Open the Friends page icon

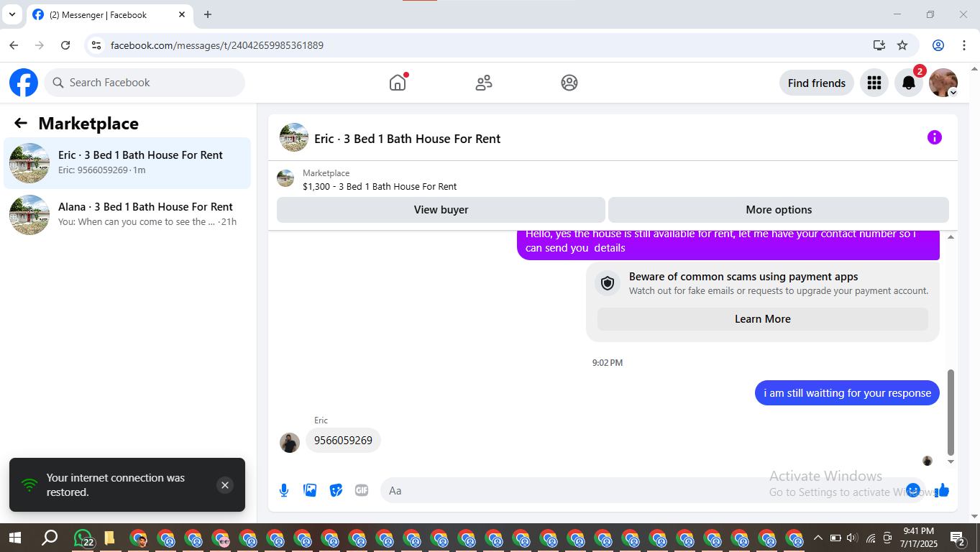(484, 83)
